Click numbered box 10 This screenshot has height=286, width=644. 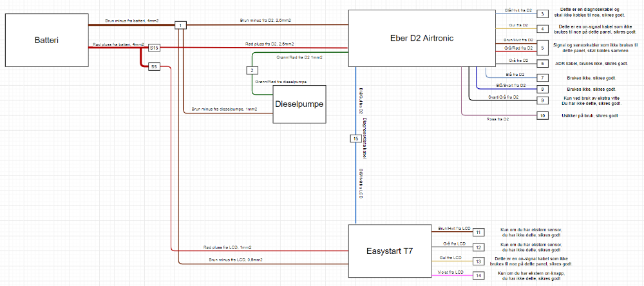542,116
